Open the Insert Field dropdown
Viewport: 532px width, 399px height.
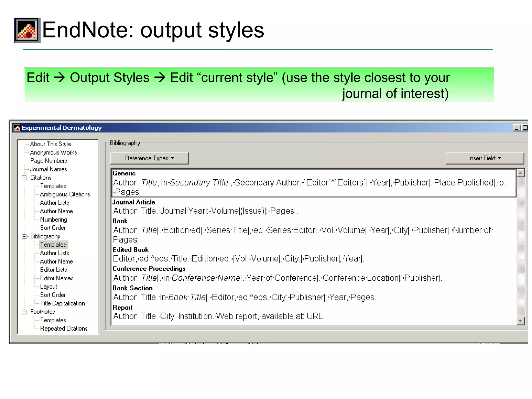(485, 158)
